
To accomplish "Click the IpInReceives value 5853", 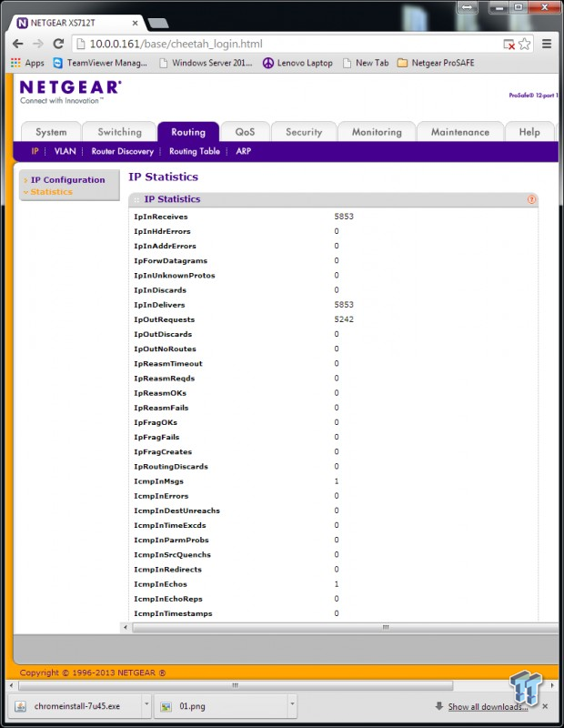I will coord(344,217).
